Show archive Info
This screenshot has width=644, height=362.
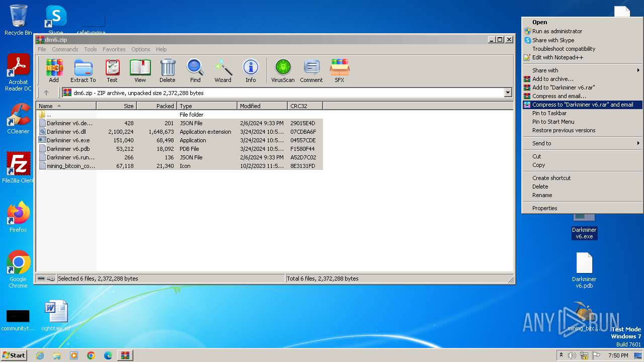tap(251, 70)
